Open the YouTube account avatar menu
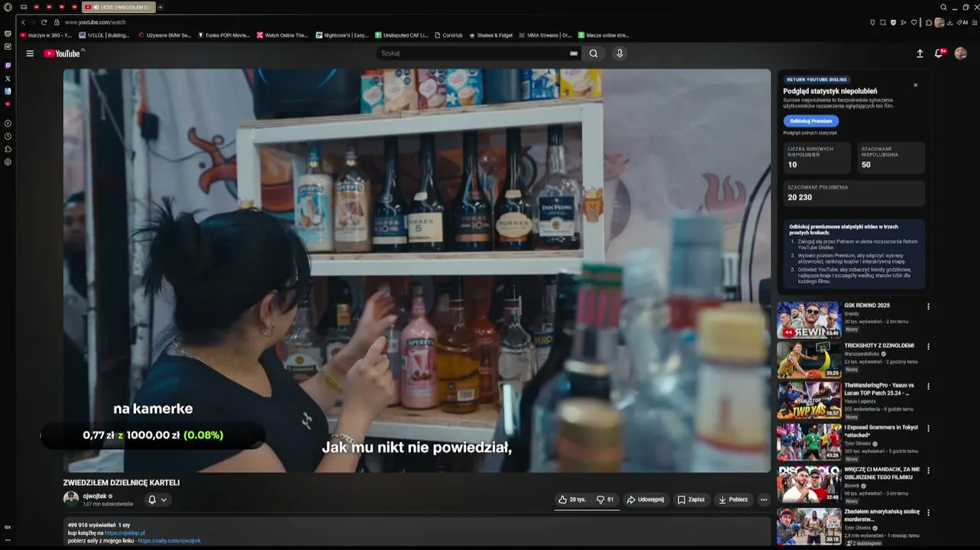 [x=961, y=53]
